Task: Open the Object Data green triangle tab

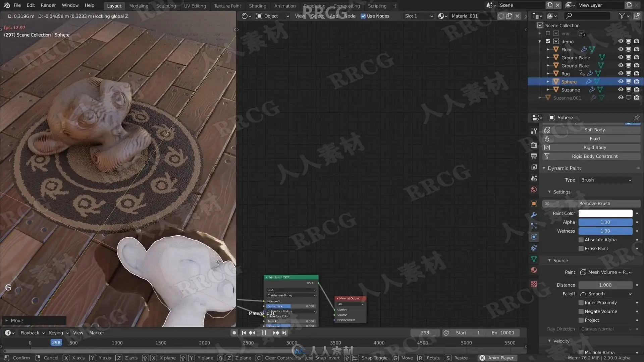Action: (x=534, y=259)
